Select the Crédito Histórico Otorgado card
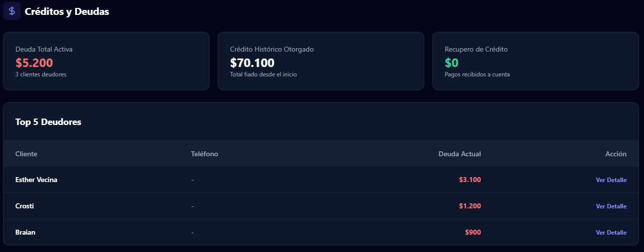The image size is (644, 252). [321, 61]
